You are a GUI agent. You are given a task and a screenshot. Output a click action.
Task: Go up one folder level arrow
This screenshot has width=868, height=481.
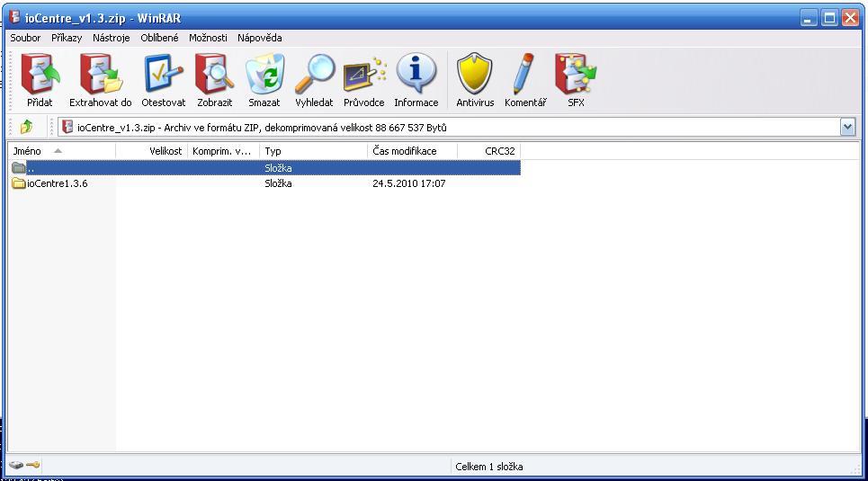(x=26, y=128)
